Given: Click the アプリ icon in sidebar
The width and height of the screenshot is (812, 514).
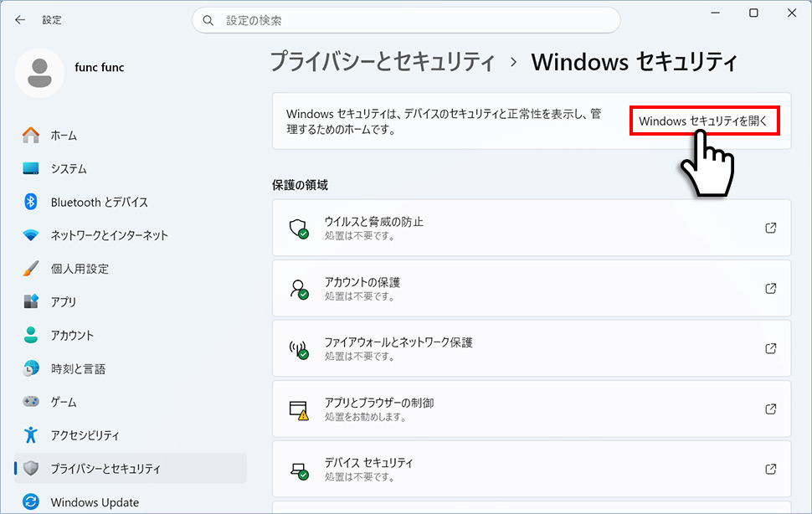Looking at the screenshot, I should pos(31,301).
